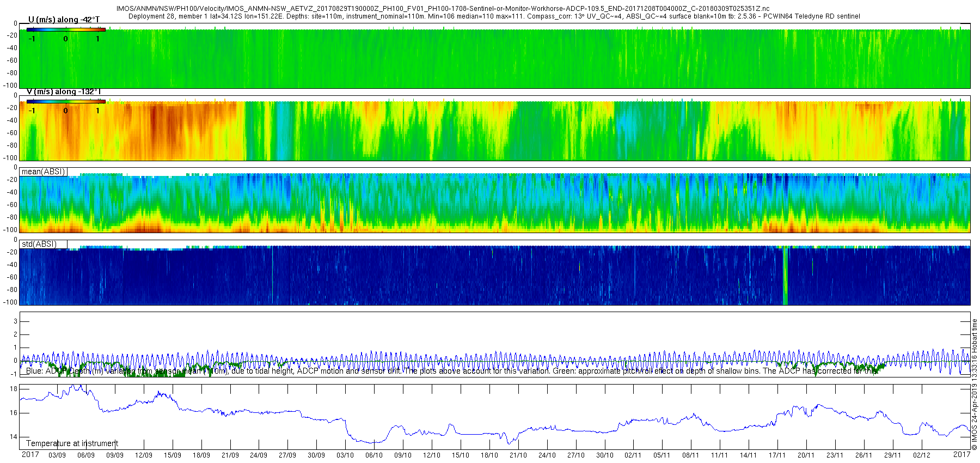This screenshot has width=980, height=463.
Task: Click the '-100' depth tick of std(ABSI) panel
Action: pyautogui.click(x=10, y=302)
